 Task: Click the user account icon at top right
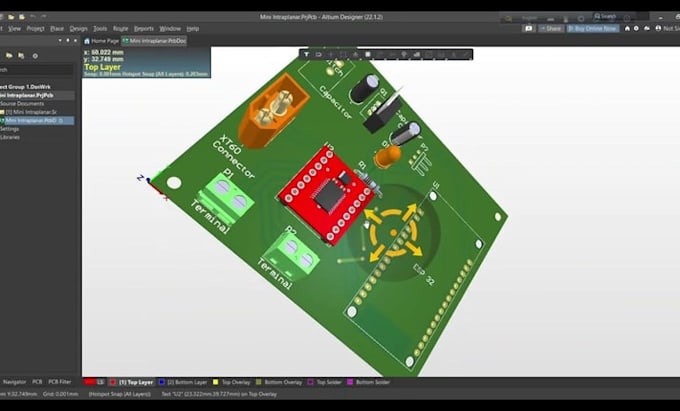pyautogui.click(x=658, y=28)
